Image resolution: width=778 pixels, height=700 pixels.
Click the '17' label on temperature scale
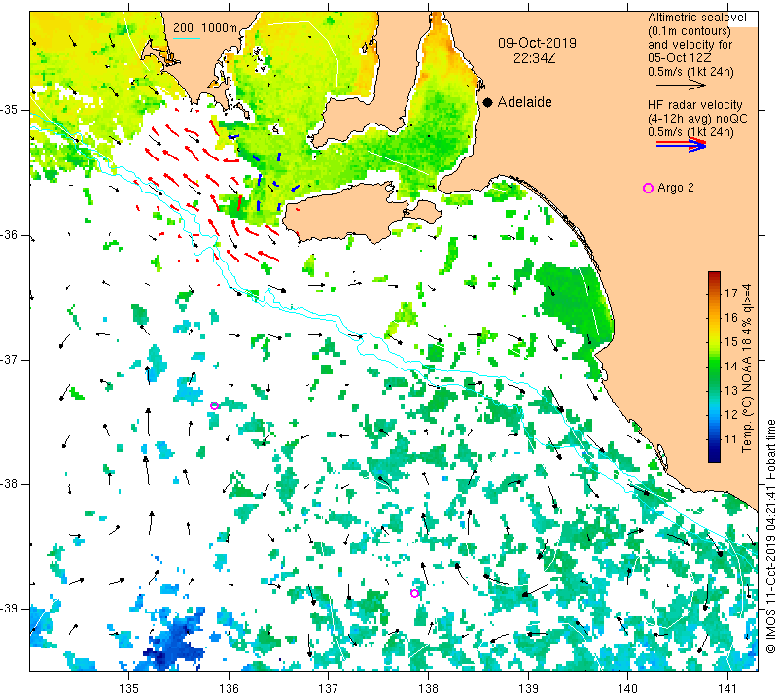pyautogui.click(x=731, y=293)
